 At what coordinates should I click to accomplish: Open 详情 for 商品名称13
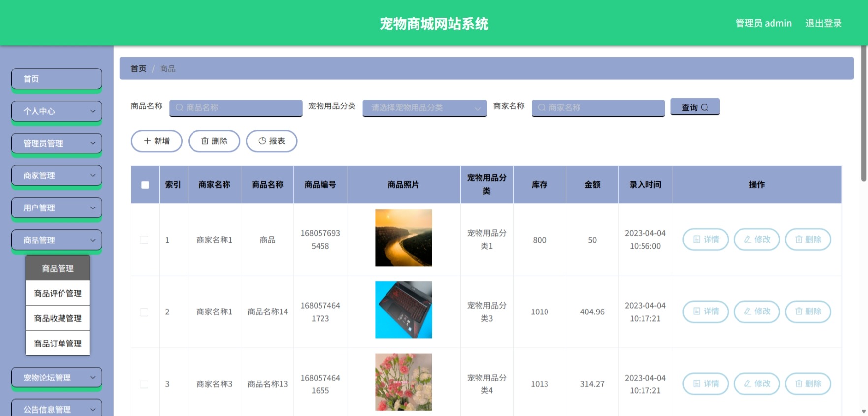(706, 383)
